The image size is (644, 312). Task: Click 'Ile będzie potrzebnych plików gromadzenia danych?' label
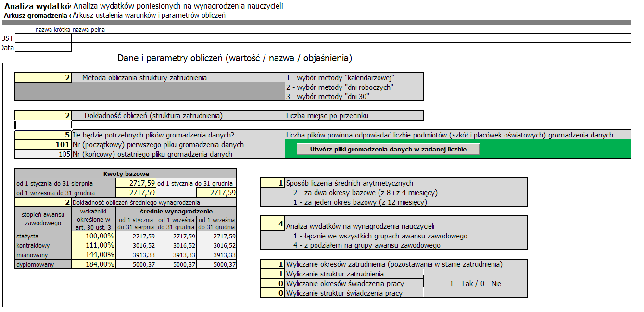[x=153, y=135]
